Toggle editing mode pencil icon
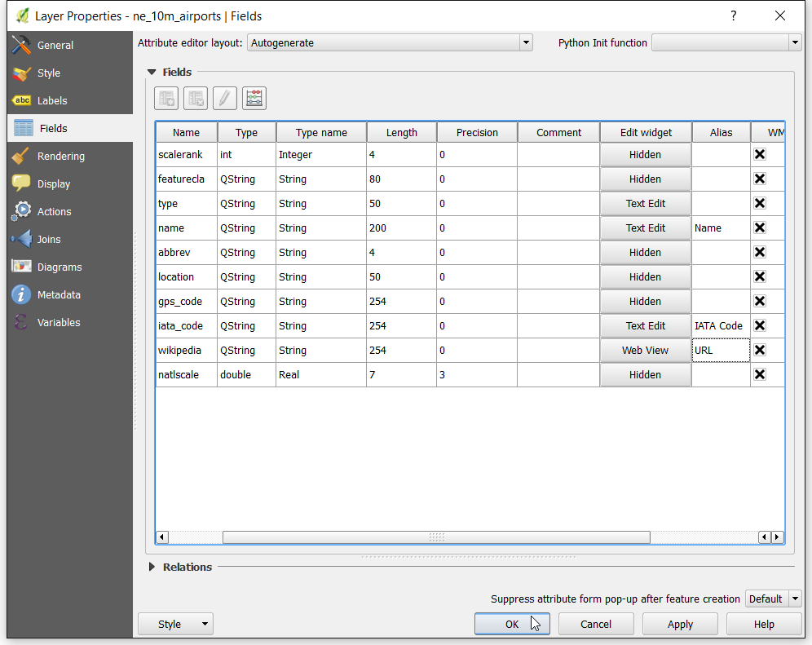 (224, 99)
